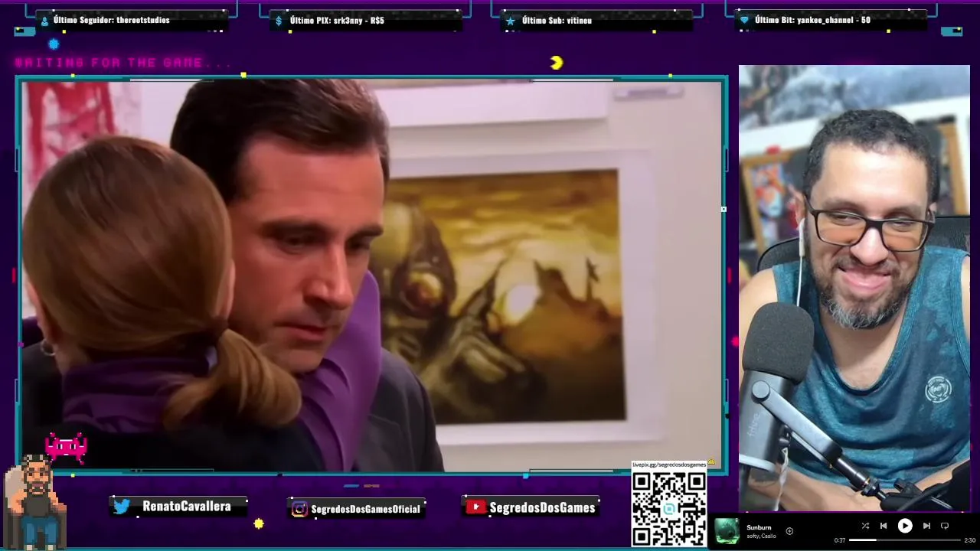
Task: Click the Twitter bird icon
Action: 122,507
